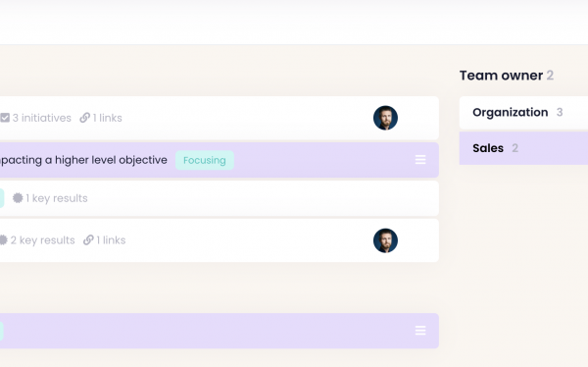Image resolution: width=588 pixels, height=367 pixels.
Task: Open the 1 key results label
Action: [57, 198]
